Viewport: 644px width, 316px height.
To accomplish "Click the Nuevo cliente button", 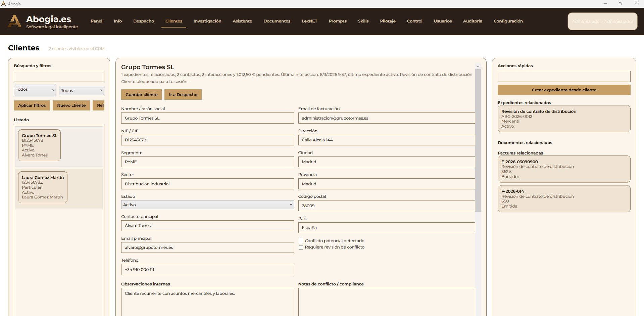I will (x=71, y=105).
